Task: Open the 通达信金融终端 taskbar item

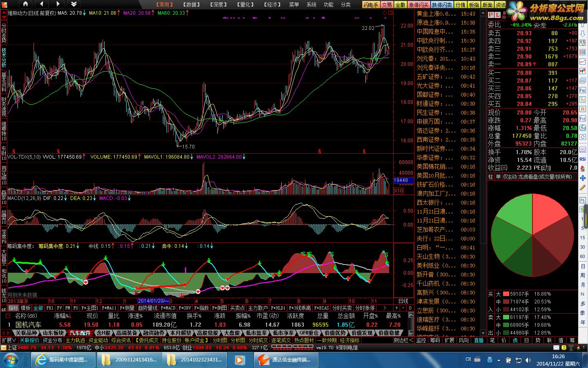Action: coord(286,360)
